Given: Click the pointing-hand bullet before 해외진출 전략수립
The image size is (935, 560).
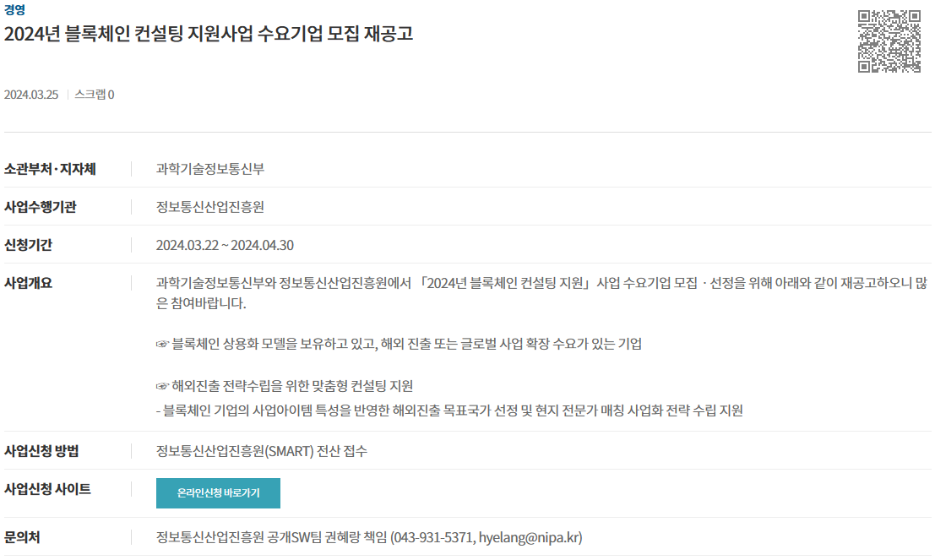Looking at the screenshot, I should [x=162, y=387].
